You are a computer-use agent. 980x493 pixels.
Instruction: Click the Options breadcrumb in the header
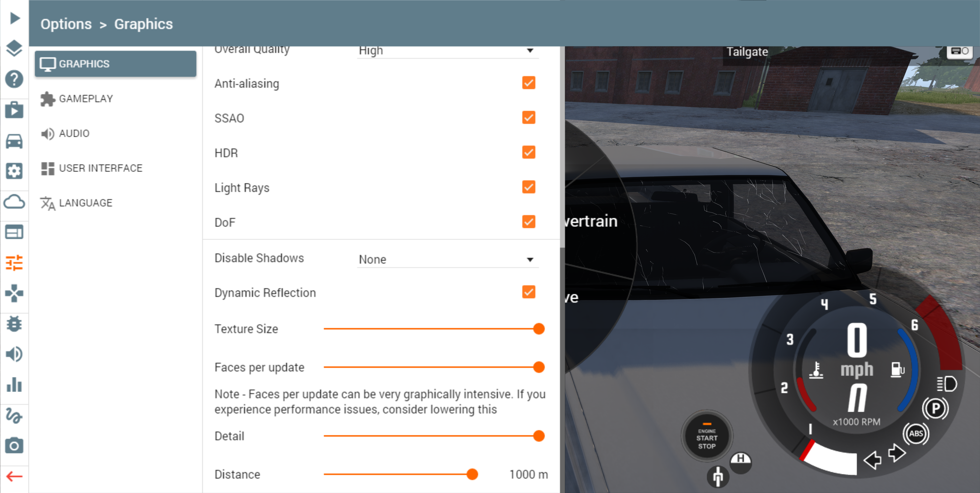(66, 24)
